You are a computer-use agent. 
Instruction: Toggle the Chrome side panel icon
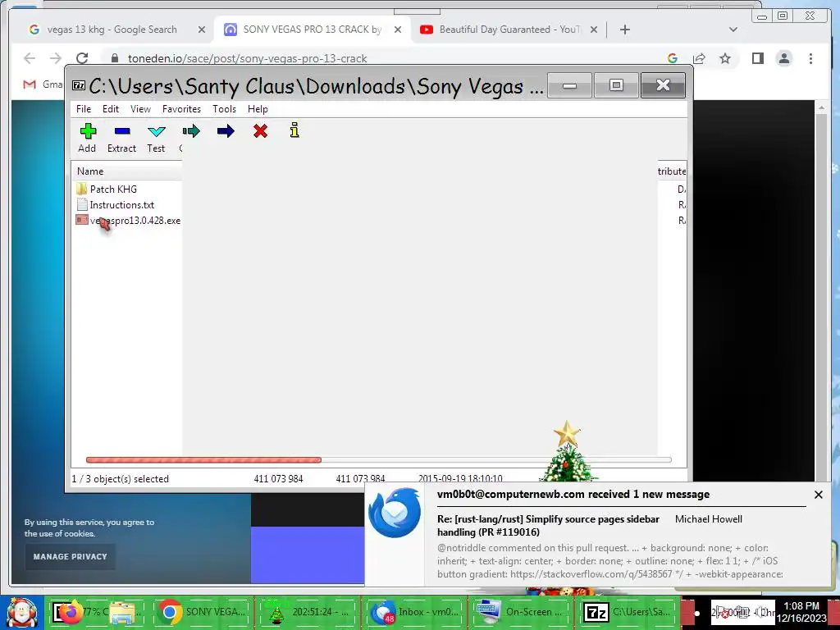757,58
